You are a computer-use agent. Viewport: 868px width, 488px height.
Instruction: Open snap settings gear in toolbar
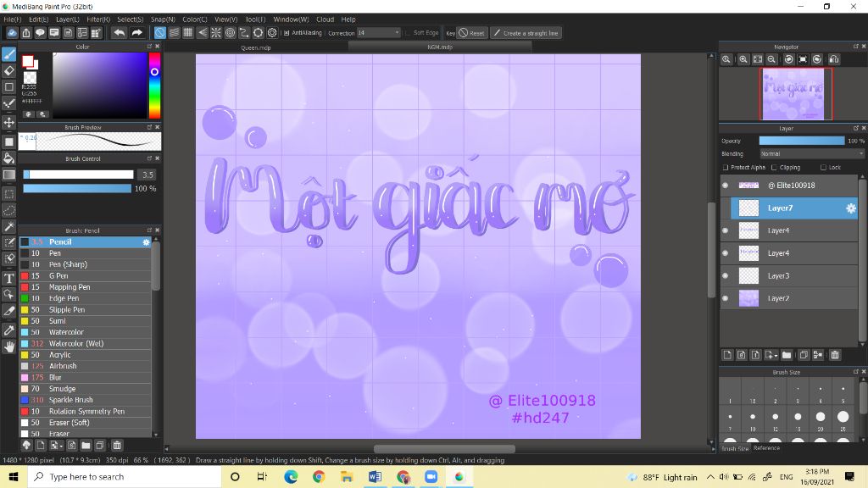[272, 33]
